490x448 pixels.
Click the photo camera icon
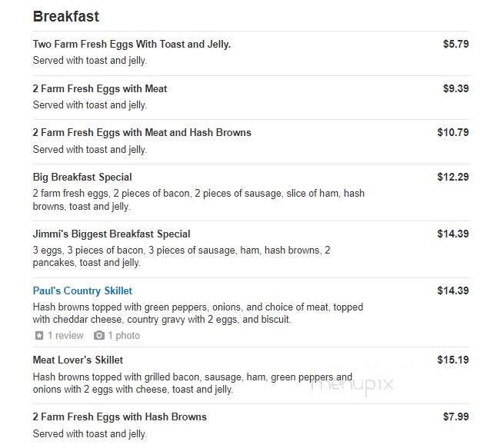99,336
